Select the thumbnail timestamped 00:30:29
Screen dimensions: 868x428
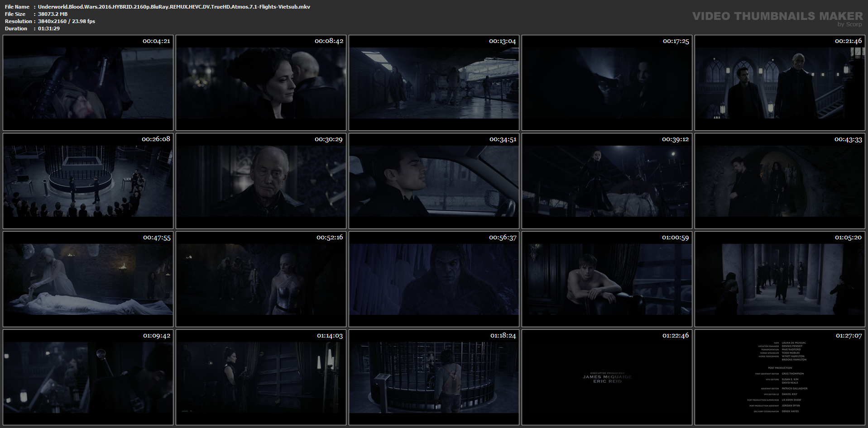click(x=261, y=181)
